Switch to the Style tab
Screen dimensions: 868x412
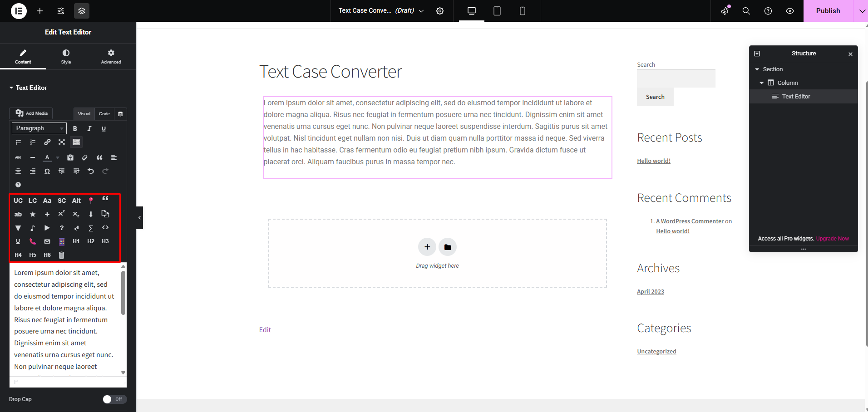[66, 57]
